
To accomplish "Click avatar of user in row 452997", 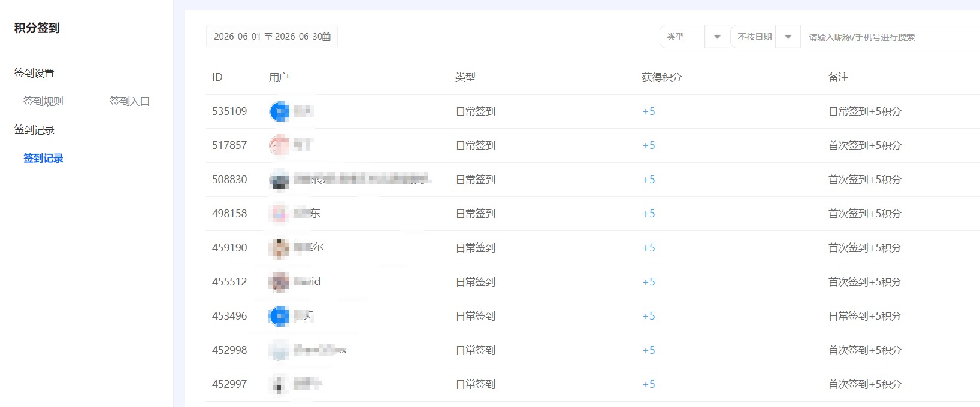I will pyautogui.click(x=280, y=384).
